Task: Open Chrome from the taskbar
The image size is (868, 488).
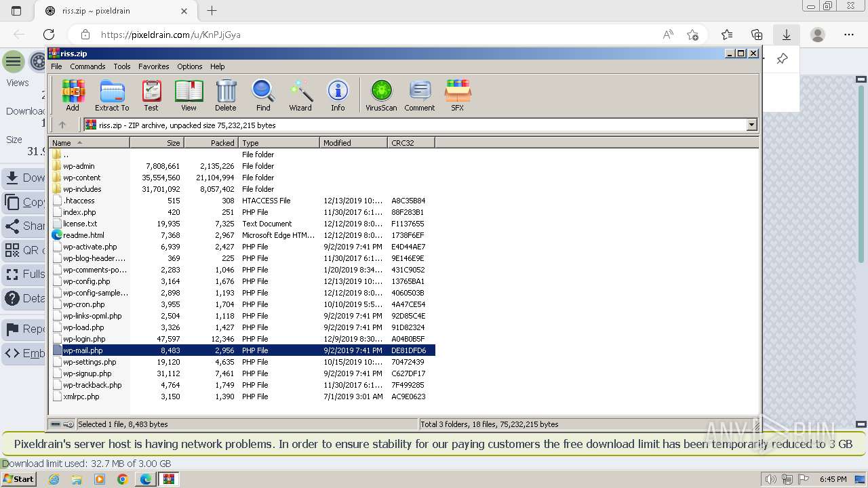Action: coord(122,479)
